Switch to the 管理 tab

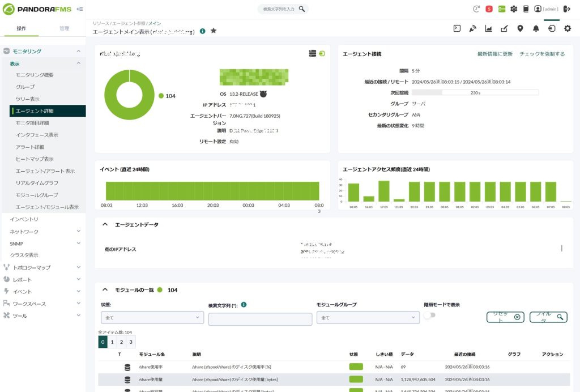[65, 28]
